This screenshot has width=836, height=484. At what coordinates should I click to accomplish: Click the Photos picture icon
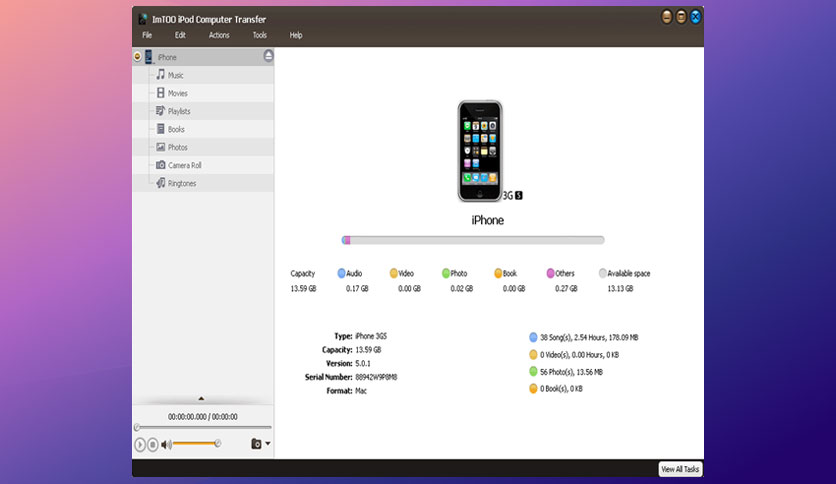tap(160, 147)
